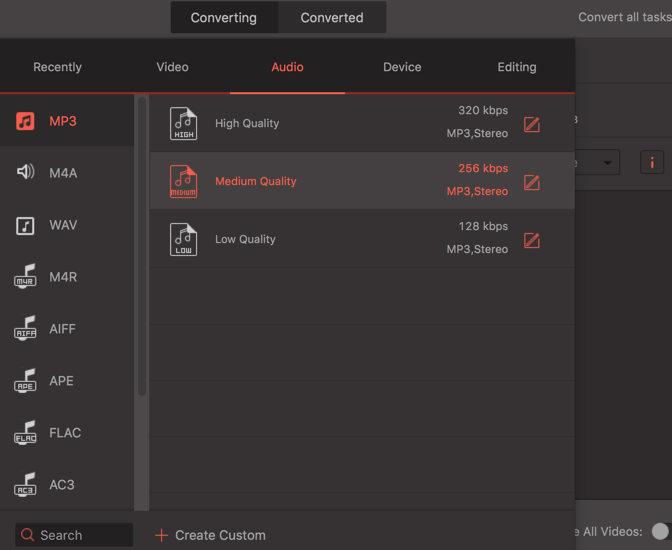
Task: Switch to the Video tab
Action: tap(172, 67)
